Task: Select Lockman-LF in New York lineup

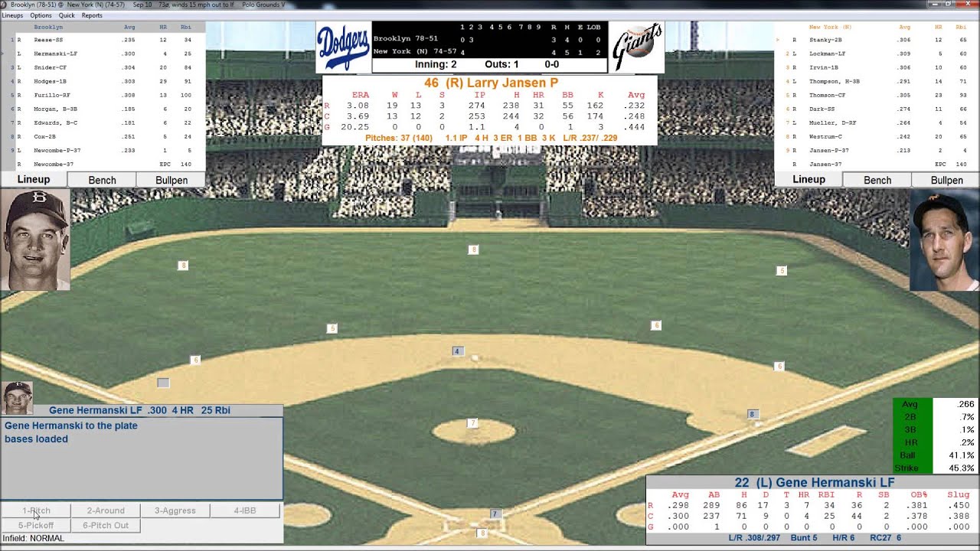Action: click(877, 54)
